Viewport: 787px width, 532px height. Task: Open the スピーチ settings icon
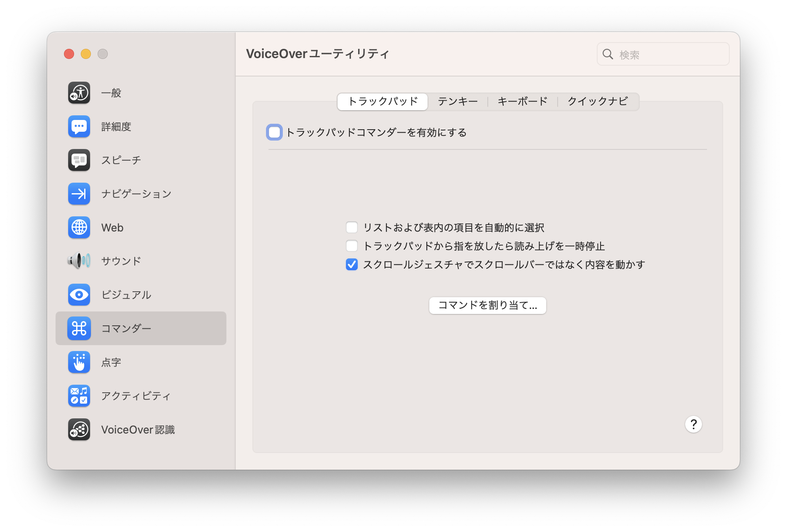click(79, 160)
